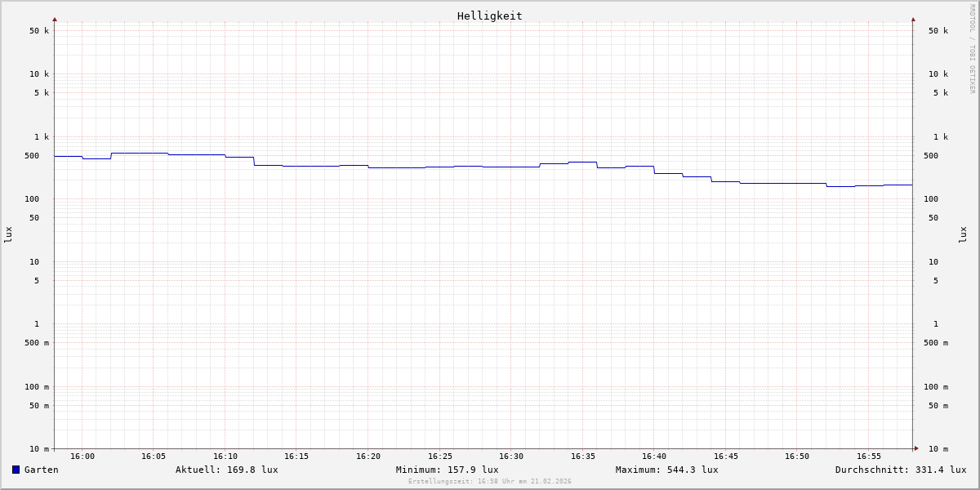
Task: Click the 16:55 time axis label
Action: 869,457
